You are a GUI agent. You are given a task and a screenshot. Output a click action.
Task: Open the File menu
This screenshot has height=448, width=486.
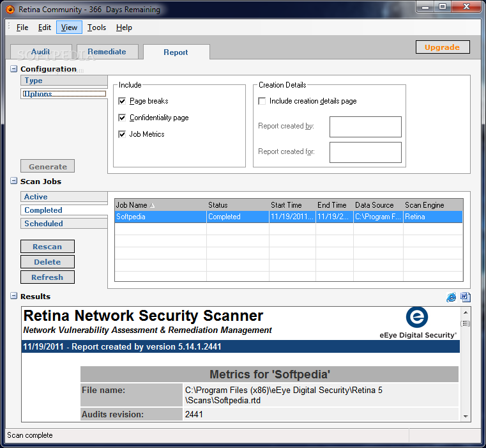22,27
